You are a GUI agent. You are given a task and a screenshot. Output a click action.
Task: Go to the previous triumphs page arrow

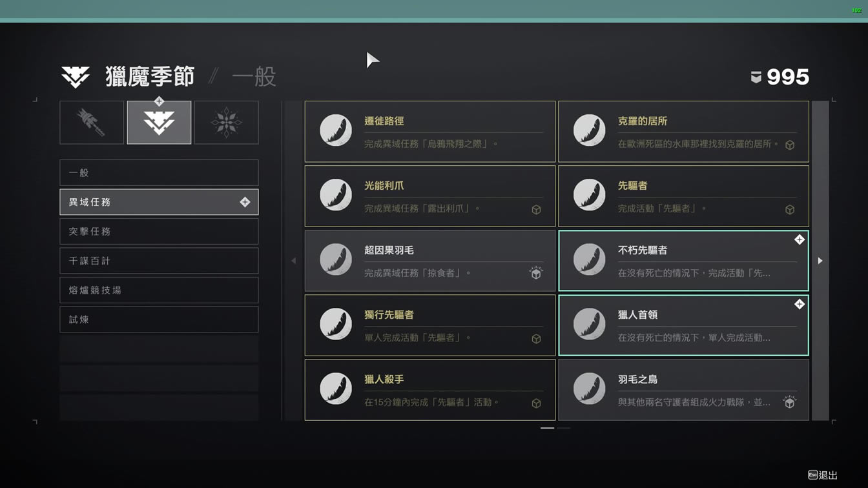click(x=294, y=261)
